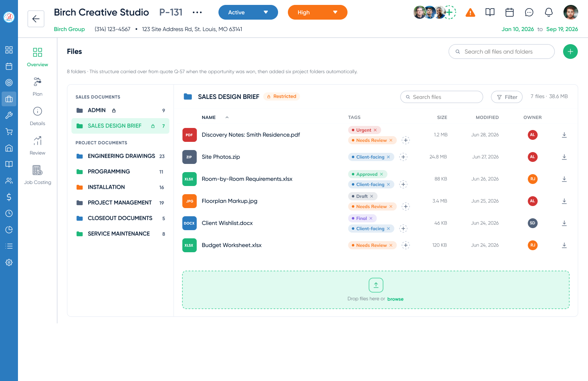Screen dimensions: 588x381
Task: Open the notifications bell
Action: pos(549,12)
